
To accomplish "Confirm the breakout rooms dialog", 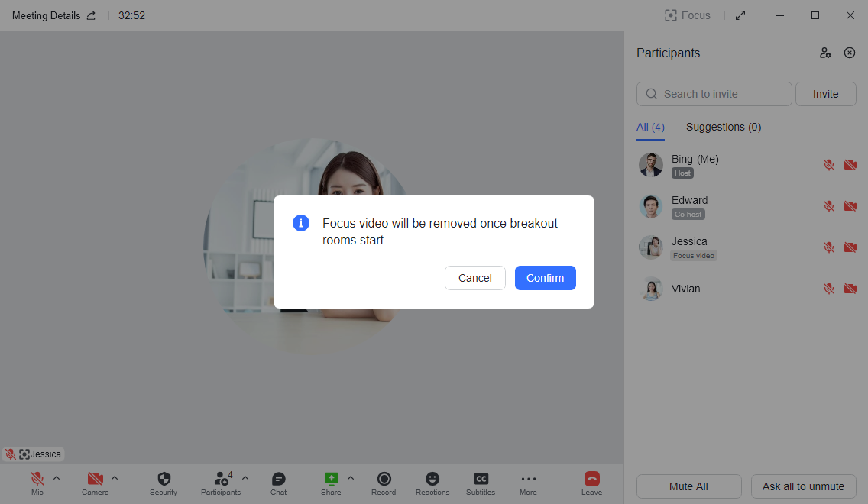I will (545, 278).
